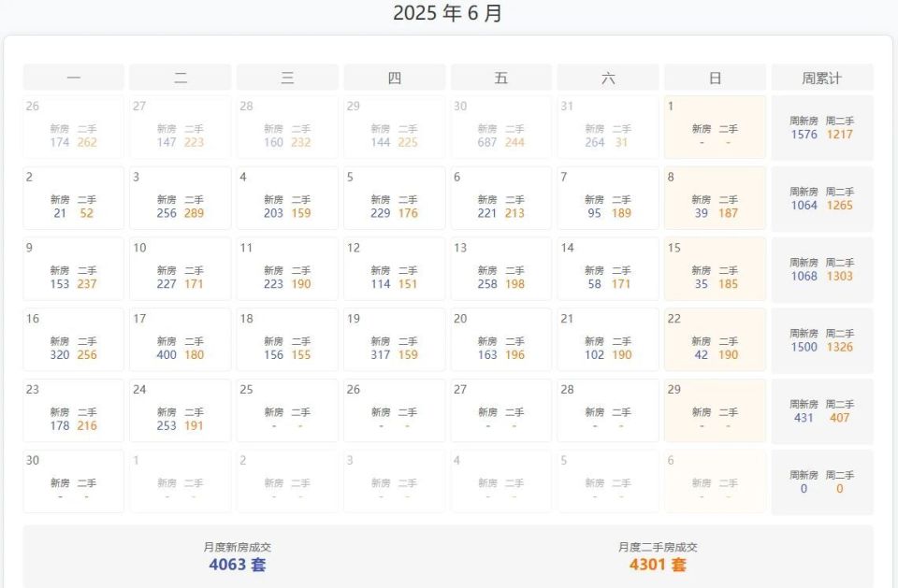
Task: Select the June 30 calendar cell
Action: click(x=73, y=480)
